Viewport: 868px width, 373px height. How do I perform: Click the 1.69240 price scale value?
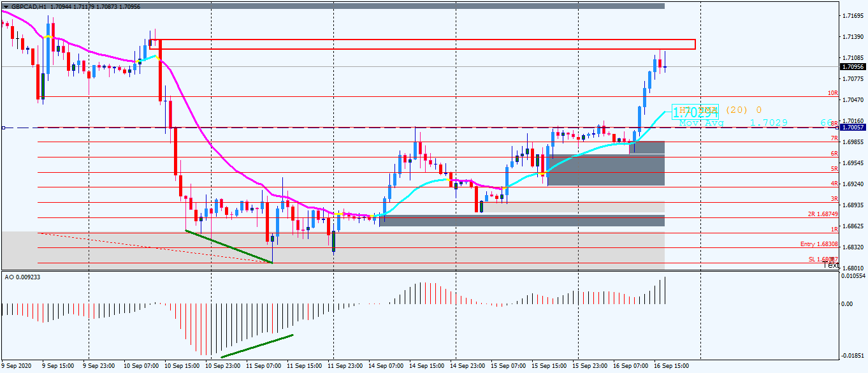(855, 184)
